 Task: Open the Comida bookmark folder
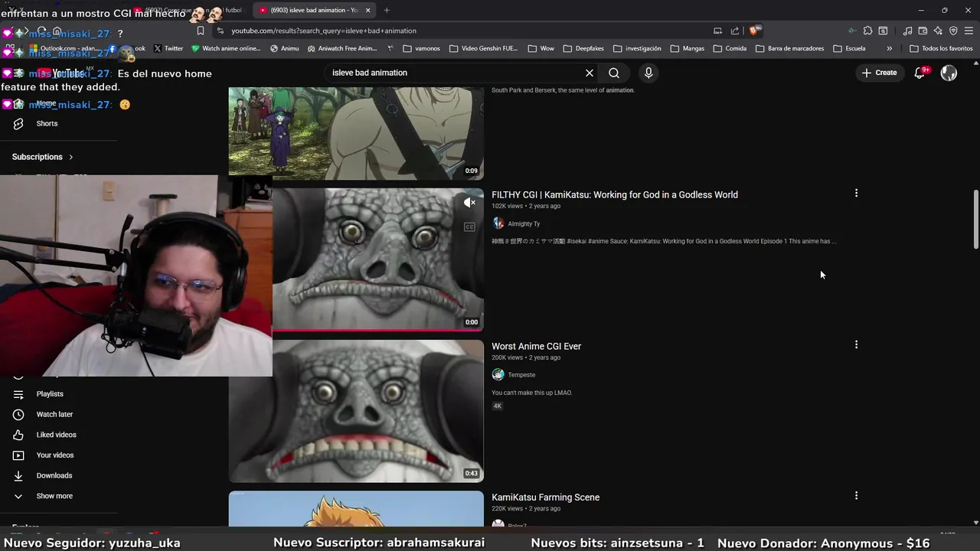[x=730, y=48]
